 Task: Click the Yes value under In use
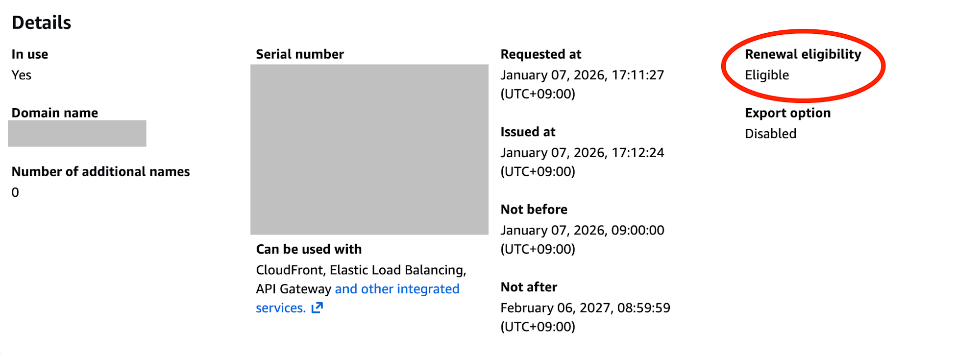coord(21,75)
